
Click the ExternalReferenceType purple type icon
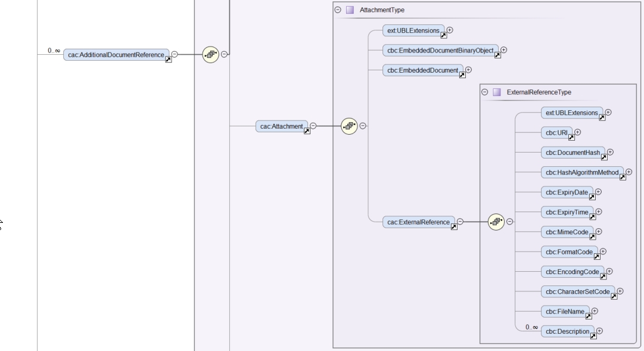(x=497, y=92)
